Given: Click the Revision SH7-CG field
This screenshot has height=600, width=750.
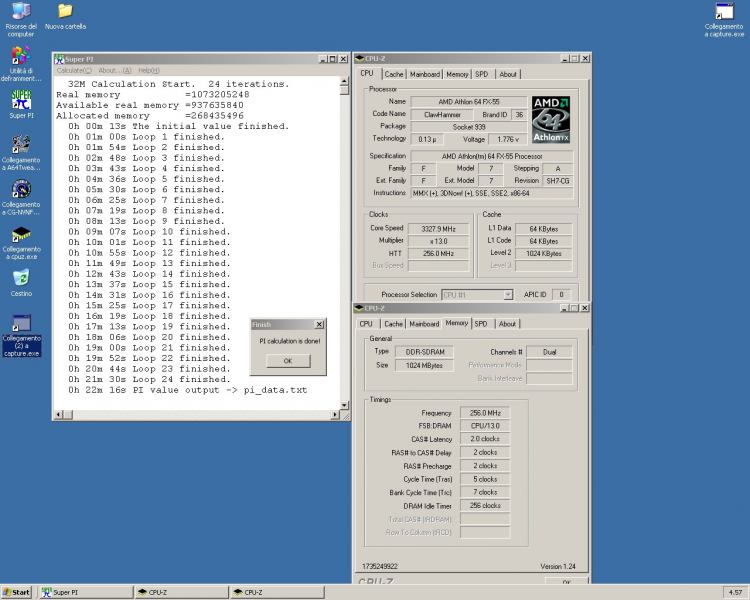Looking at the screenshot, I should [x=558, y=181].
